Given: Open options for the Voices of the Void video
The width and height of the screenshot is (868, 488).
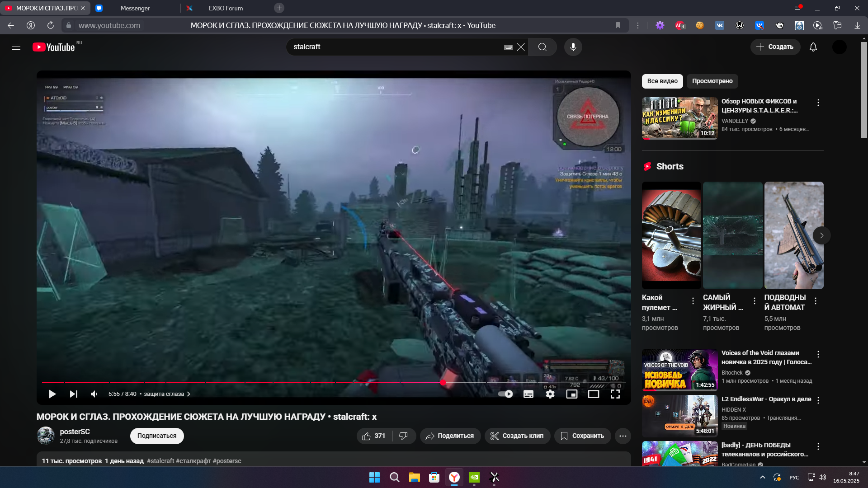Looking at the screenshot, I should point(818,355).
